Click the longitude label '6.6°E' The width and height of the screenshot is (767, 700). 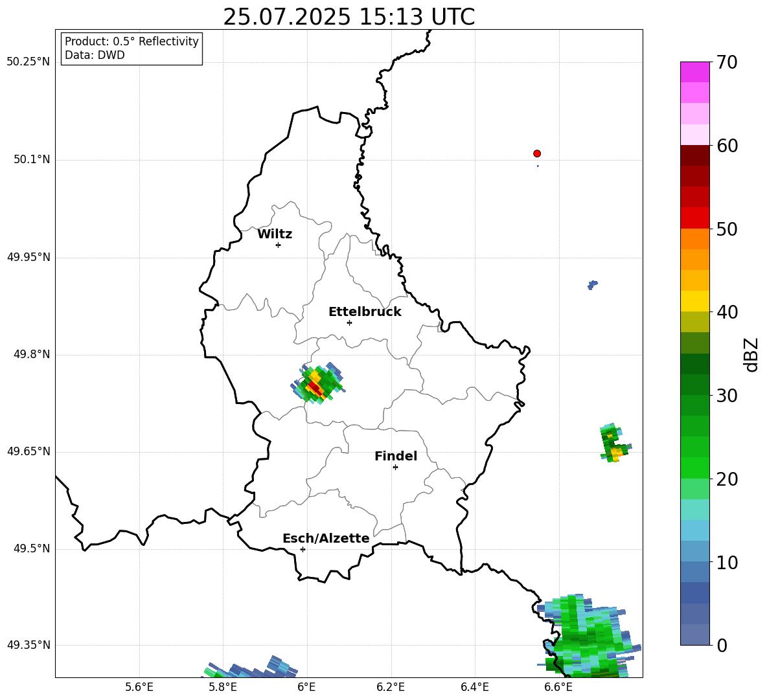point(558,688)
